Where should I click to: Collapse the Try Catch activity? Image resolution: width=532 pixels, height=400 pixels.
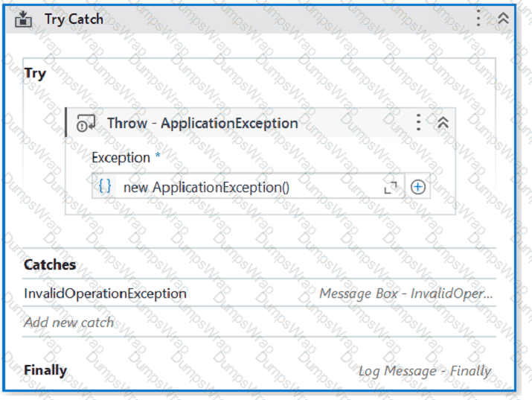(x=503, y=19)
